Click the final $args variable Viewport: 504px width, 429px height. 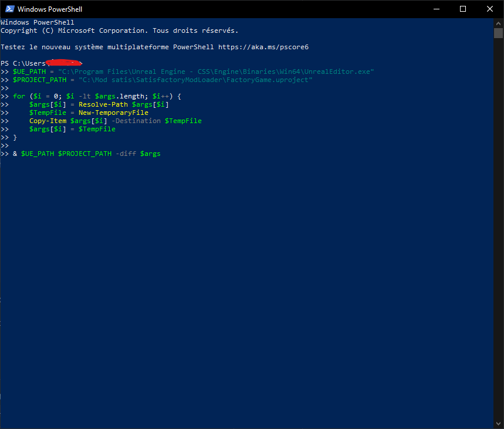point(150,154)
